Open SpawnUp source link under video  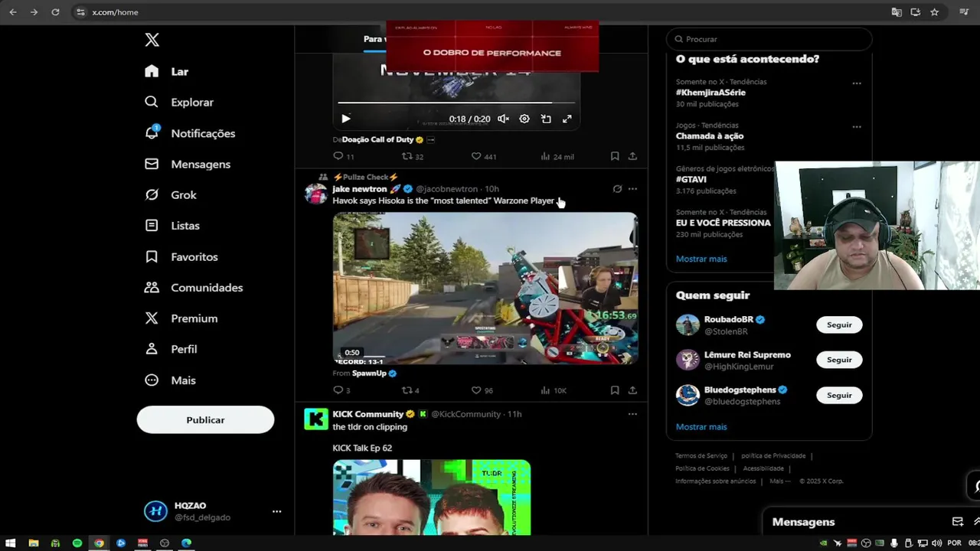(374, 373)
